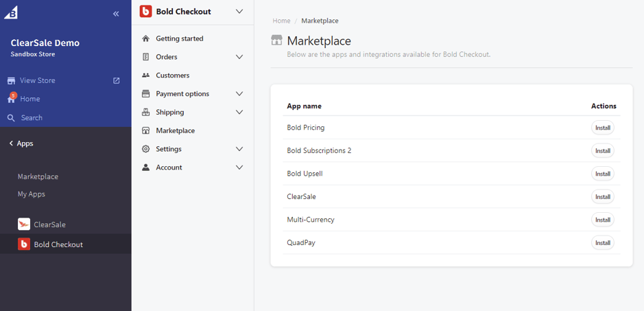
Task: Open Search in sidebar
Action: click(32, 117)
